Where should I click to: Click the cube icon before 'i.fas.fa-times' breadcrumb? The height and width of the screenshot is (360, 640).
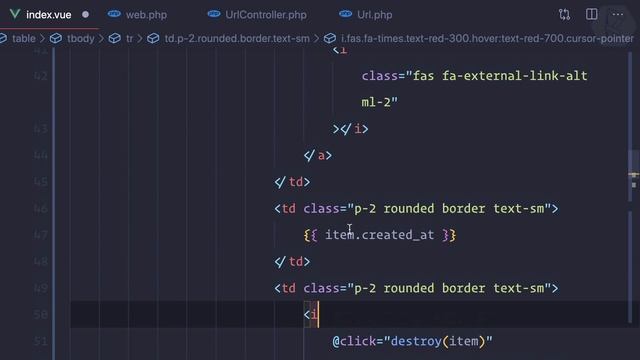(x=330, y=39)
